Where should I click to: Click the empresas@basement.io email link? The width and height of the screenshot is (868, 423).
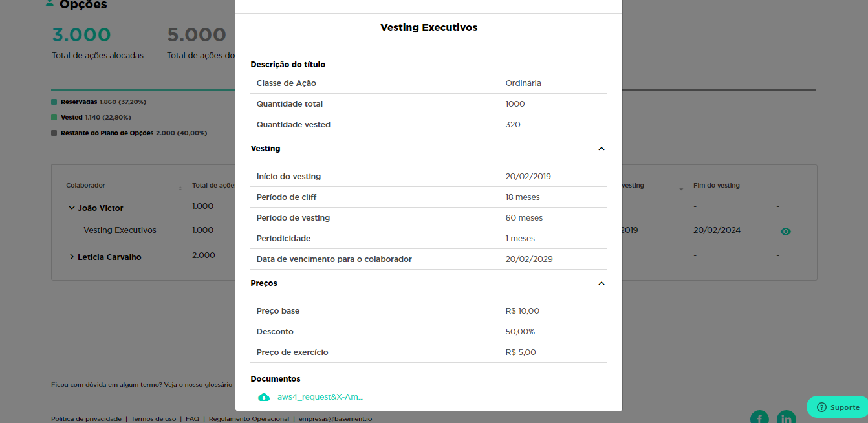click(335, 418)
